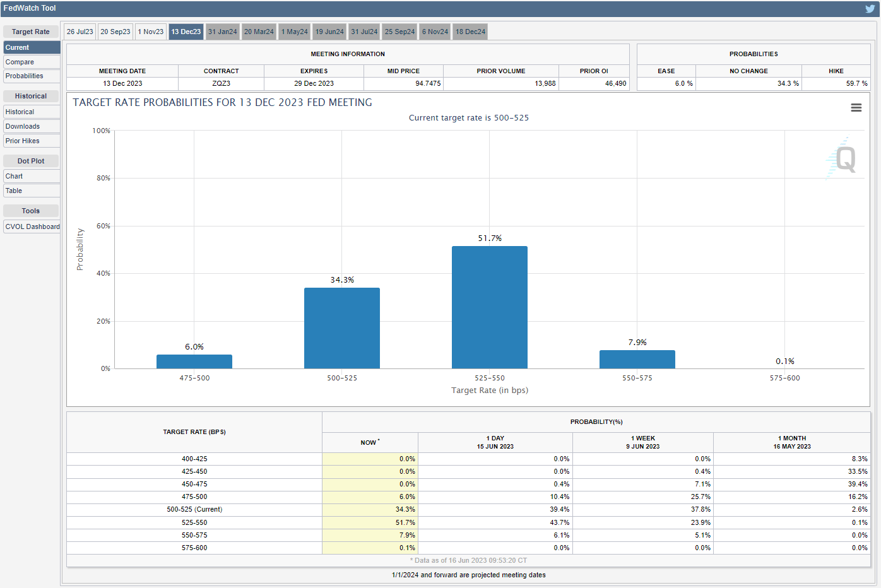Select the 20 Sep23 meeting tab

coord(115,32)
